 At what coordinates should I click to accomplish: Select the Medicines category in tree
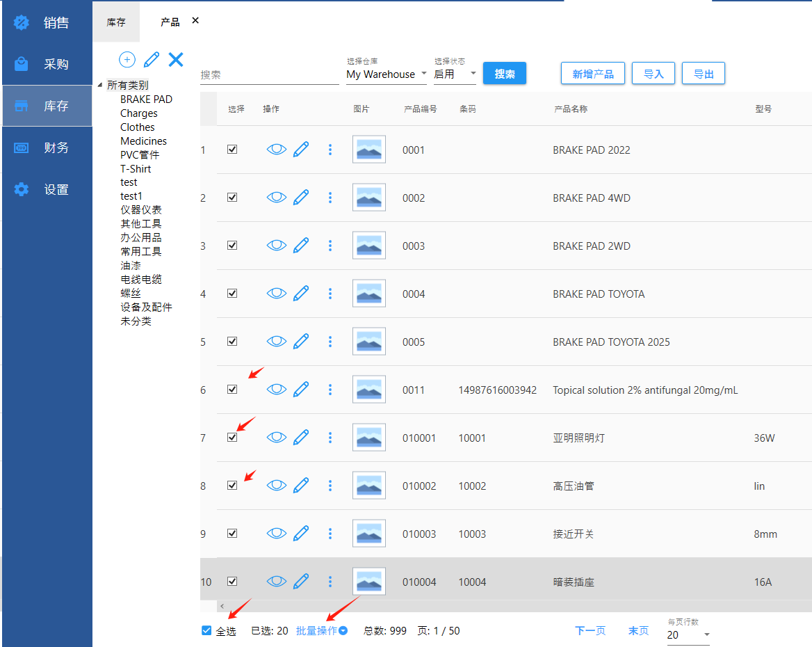pos(143,141)
